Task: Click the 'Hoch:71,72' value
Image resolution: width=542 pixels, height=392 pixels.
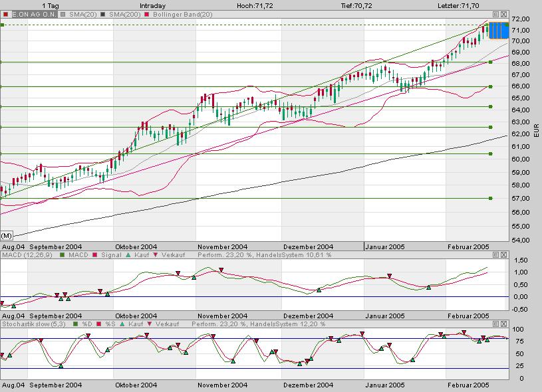Action: pos(255,5)
